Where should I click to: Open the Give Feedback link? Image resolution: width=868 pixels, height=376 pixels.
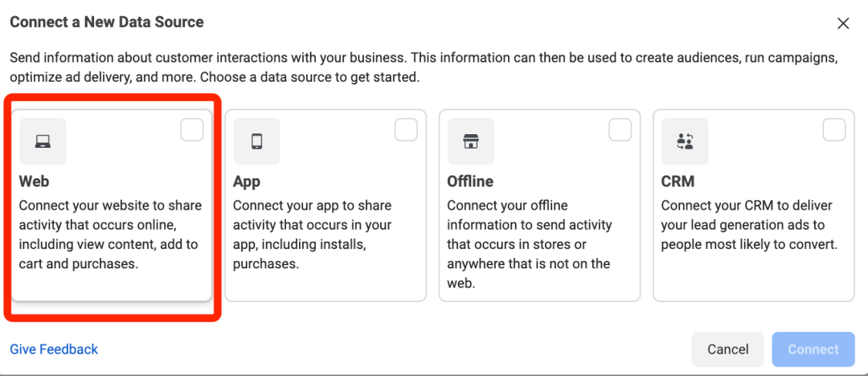54,349
